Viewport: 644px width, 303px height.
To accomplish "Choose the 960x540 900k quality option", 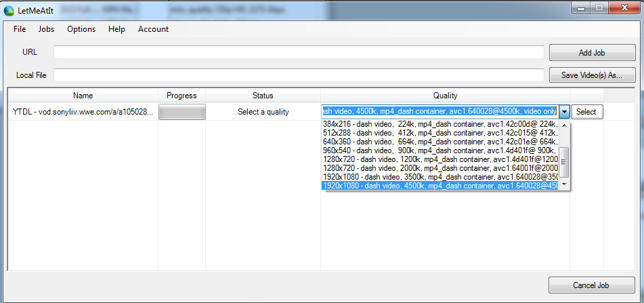I will (x=440, y=150).
